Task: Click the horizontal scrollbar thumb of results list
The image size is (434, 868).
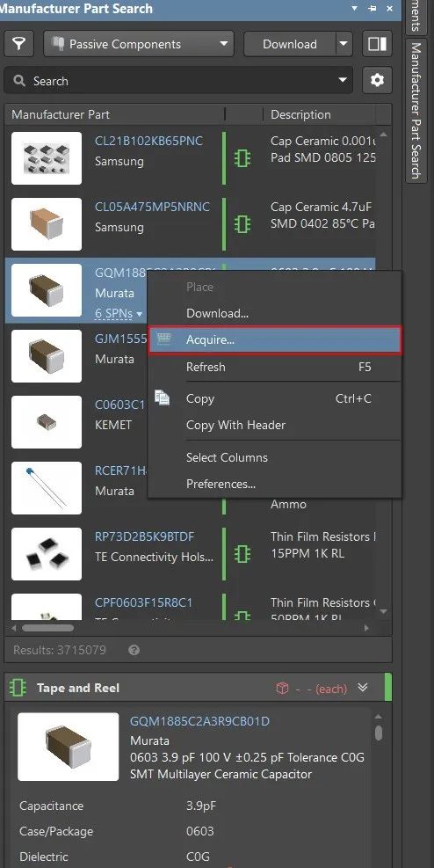Action: 47,628
